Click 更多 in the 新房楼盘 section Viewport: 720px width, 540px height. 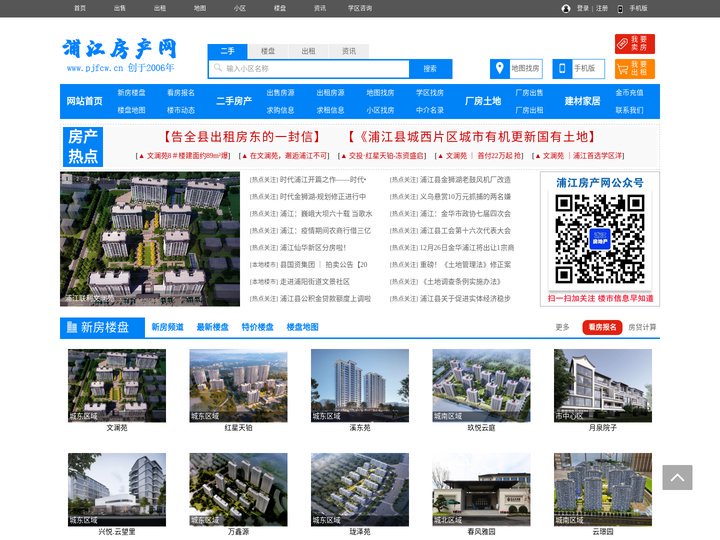coord(562,327)
